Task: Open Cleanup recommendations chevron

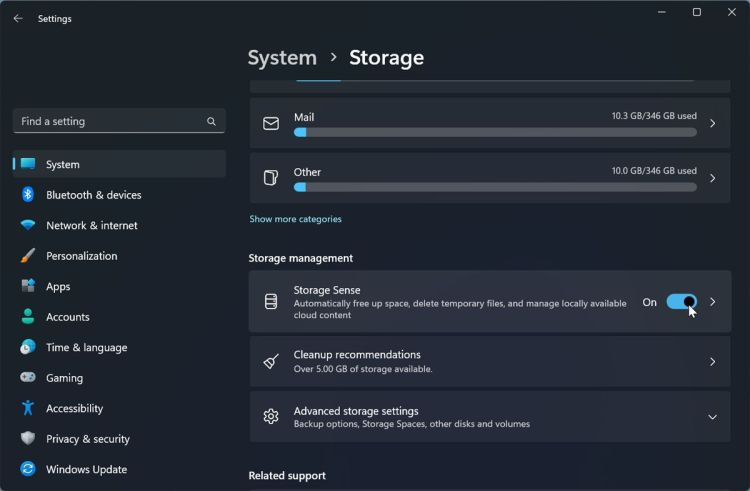Action: [x=713, y=362]
